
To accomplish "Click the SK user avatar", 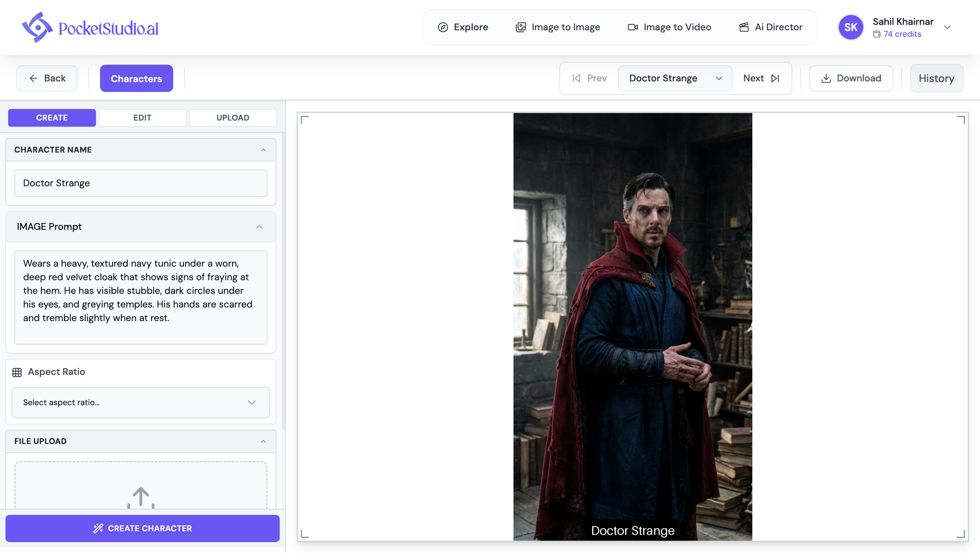I will 850,27.
